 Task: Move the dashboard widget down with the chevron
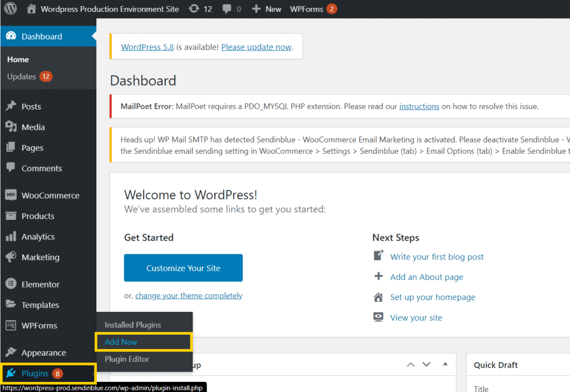click(426, 364)
